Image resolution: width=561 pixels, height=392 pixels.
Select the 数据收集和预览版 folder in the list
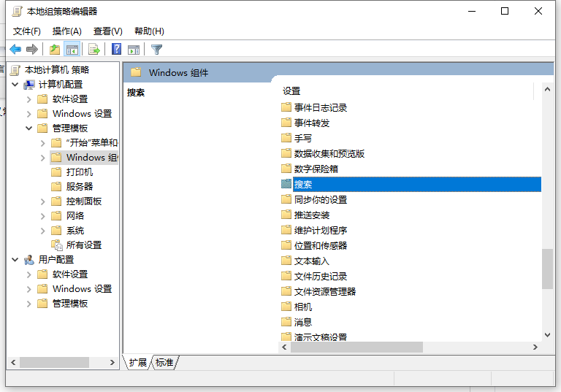coord(329,153)
